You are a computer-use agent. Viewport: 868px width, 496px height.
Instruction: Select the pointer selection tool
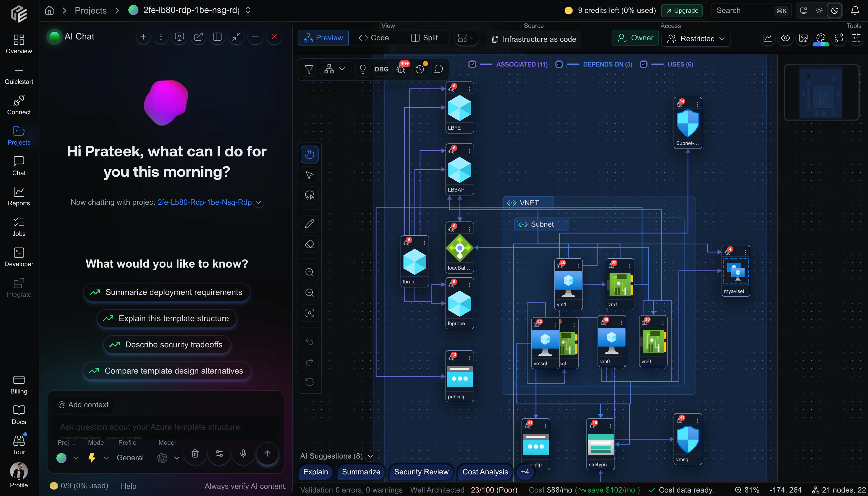[309, 175]
